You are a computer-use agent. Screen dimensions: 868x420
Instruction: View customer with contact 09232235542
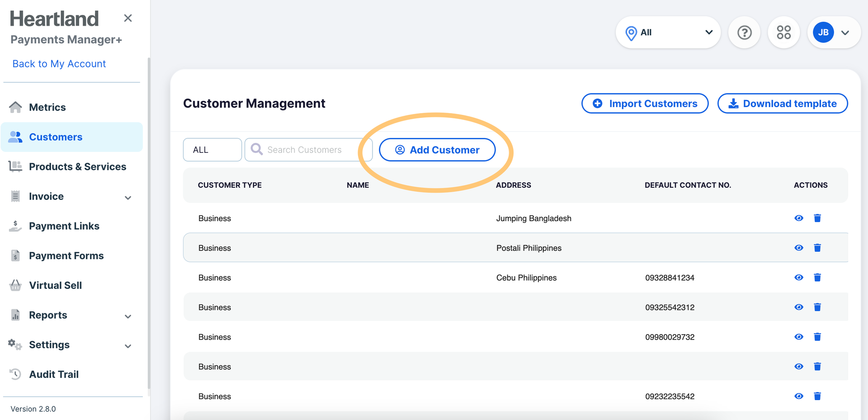(799, 396)
